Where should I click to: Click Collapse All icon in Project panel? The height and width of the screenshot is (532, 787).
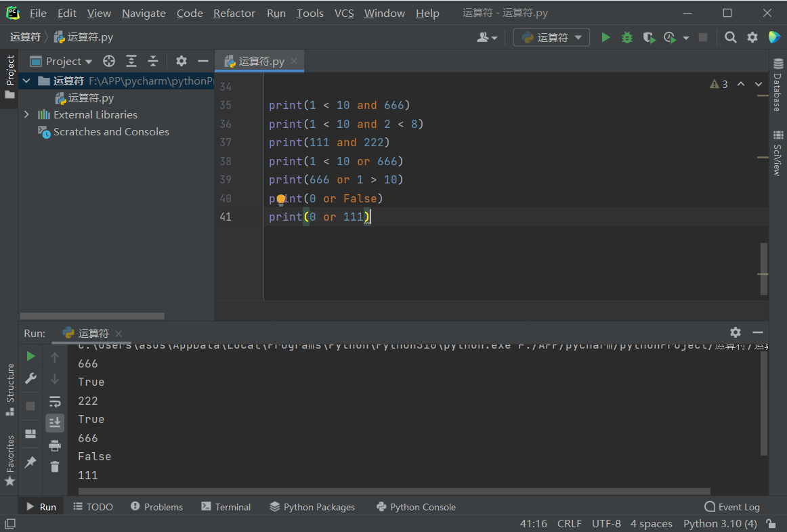coord(153,62)
